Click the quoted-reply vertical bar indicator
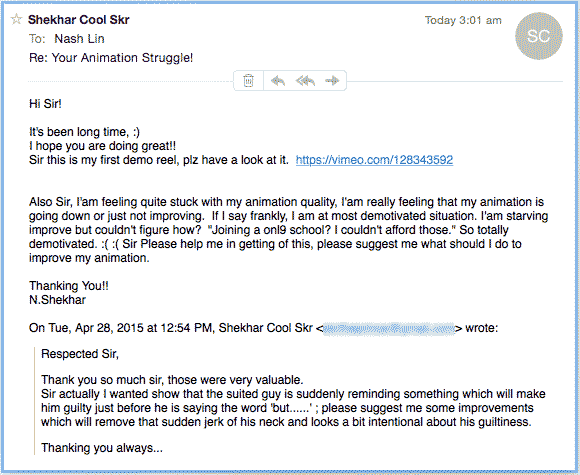This screenshot has height=475, width=580. [34, 401]
